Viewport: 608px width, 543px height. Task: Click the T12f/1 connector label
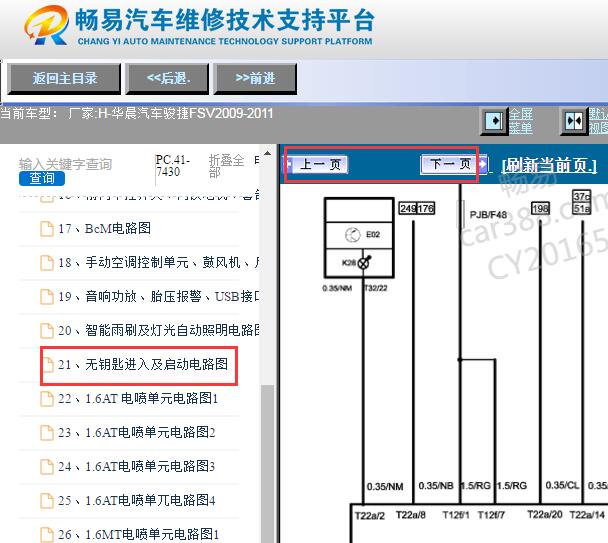(456, 515)
